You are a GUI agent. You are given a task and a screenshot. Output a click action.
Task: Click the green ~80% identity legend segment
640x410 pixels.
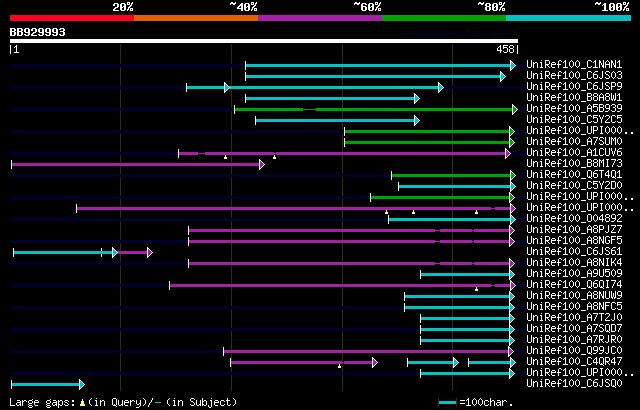(x=444, y=18)
